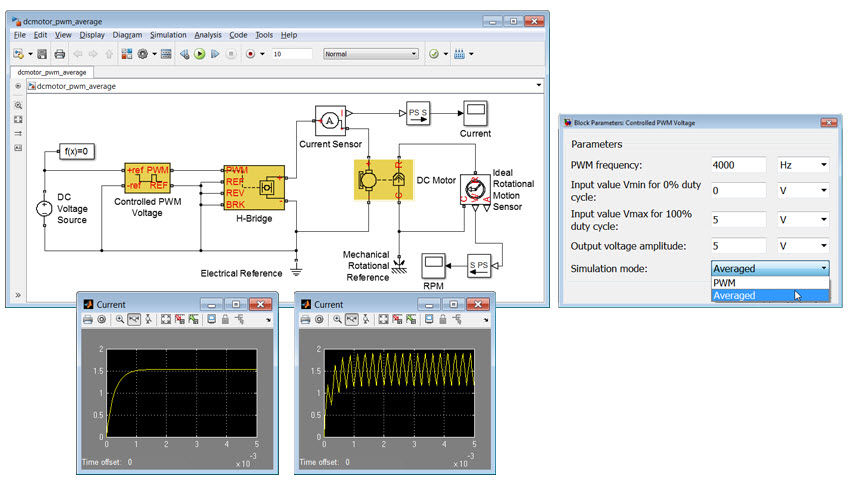The height and width of the screenshot is (485, 850).
Task: Choose PWM in Simulation mode list
Action: pyautogui.click(x=770, y=283)
